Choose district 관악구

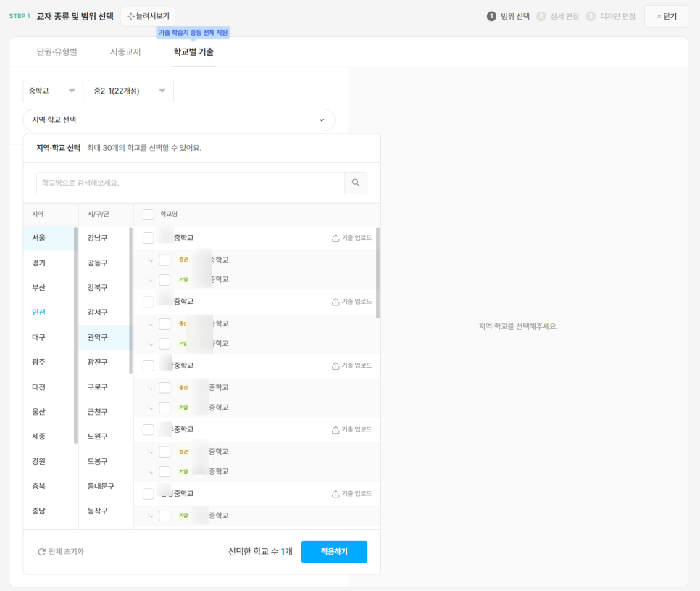[104, 337]
